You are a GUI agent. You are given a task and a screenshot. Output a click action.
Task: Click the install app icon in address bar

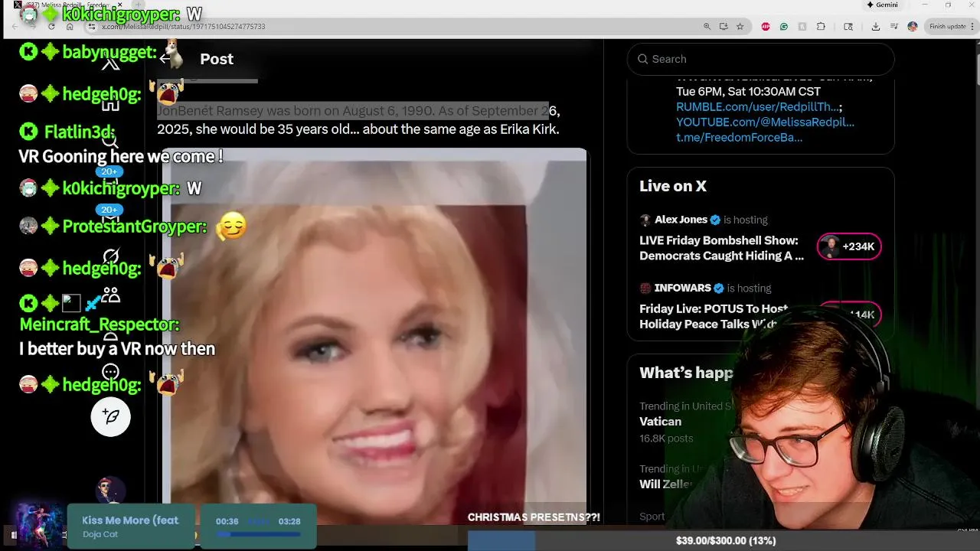[x=724, y=26]
